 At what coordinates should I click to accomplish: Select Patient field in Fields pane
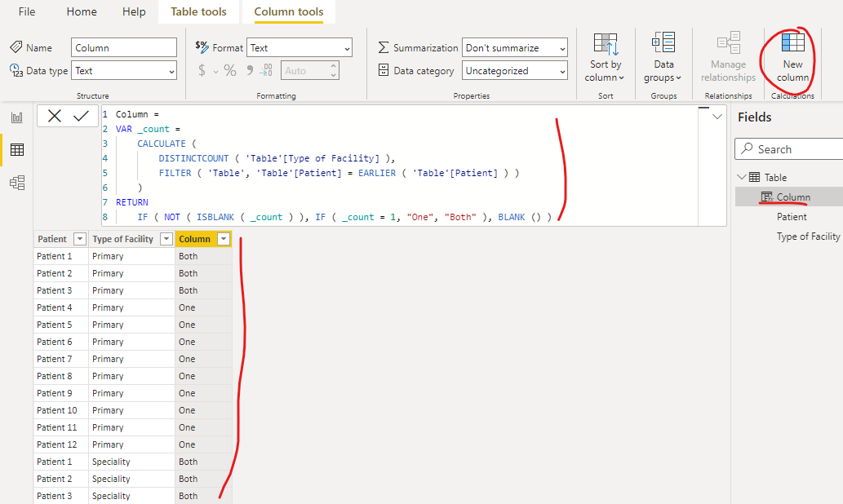pyautogui.click(x=792, y=217)
